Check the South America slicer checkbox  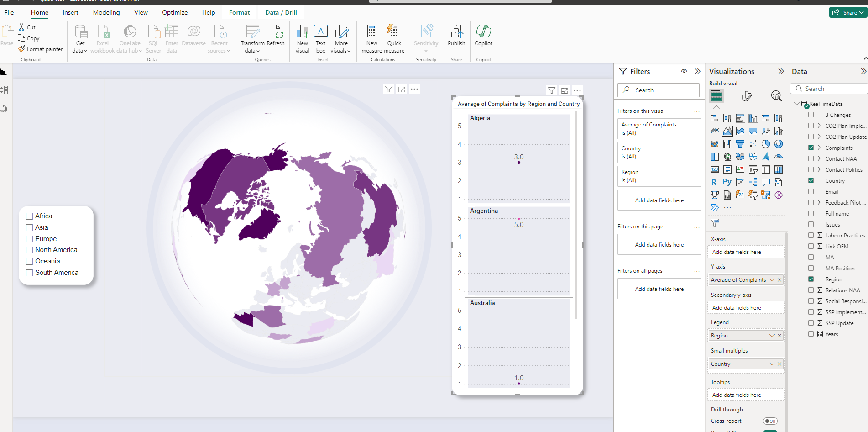[x=30, y=273]
